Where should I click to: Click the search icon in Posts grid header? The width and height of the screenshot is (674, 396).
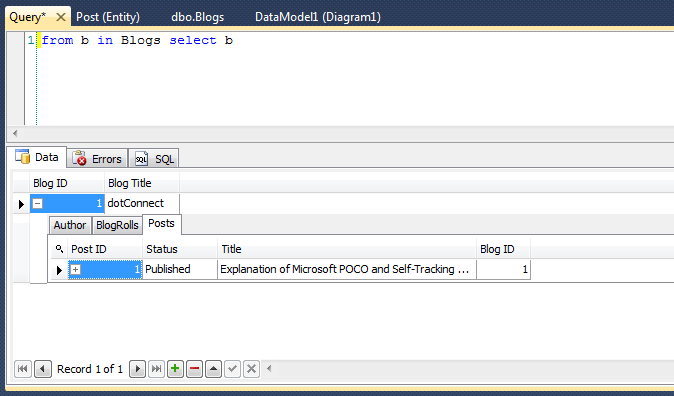59,249
